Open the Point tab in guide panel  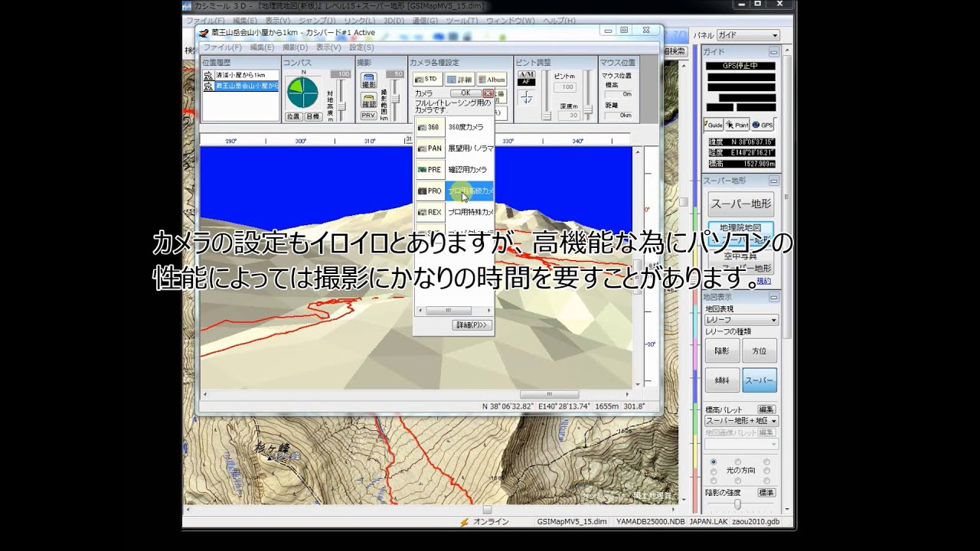(737, 125)
